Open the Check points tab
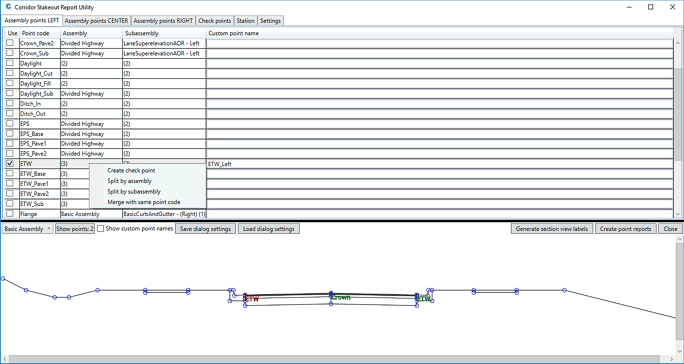Screen dimensions: 684x364 [215, 21]
